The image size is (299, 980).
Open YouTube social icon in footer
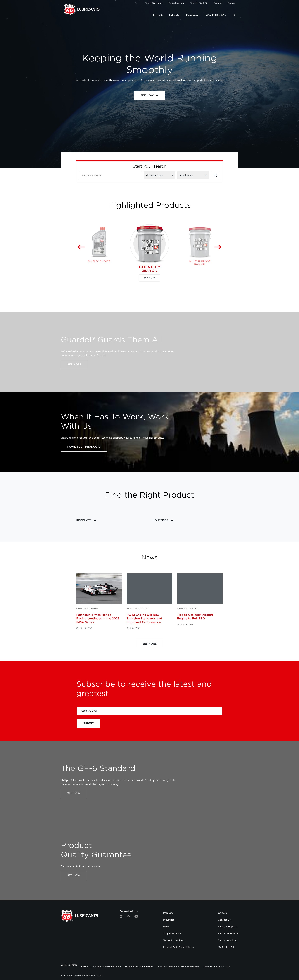pos(136,917)
